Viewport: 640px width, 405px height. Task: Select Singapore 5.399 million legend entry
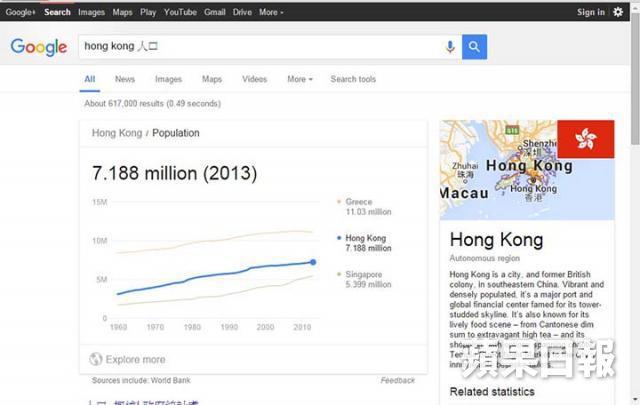point(364,279)
